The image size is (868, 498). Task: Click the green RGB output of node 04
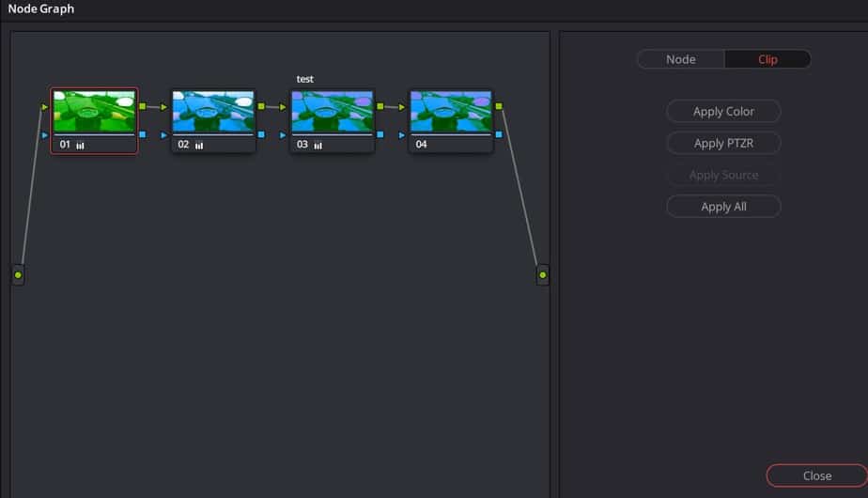pos(499,106)
